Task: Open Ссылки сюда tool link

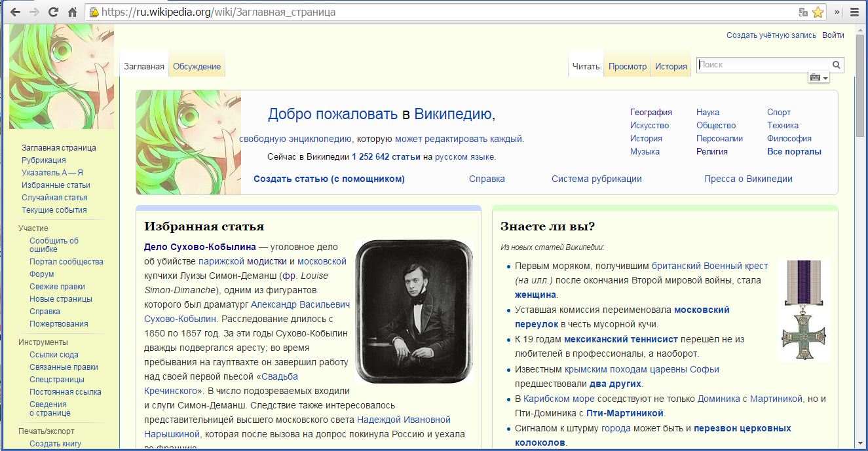Action: pos(54,355)
